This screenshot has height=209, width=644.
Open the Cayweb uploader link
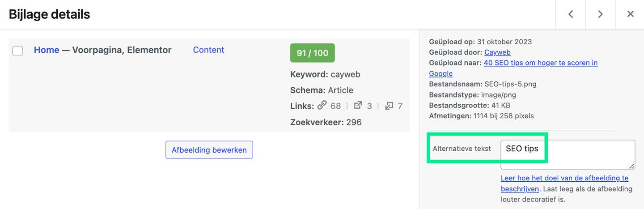click(497, 52)
